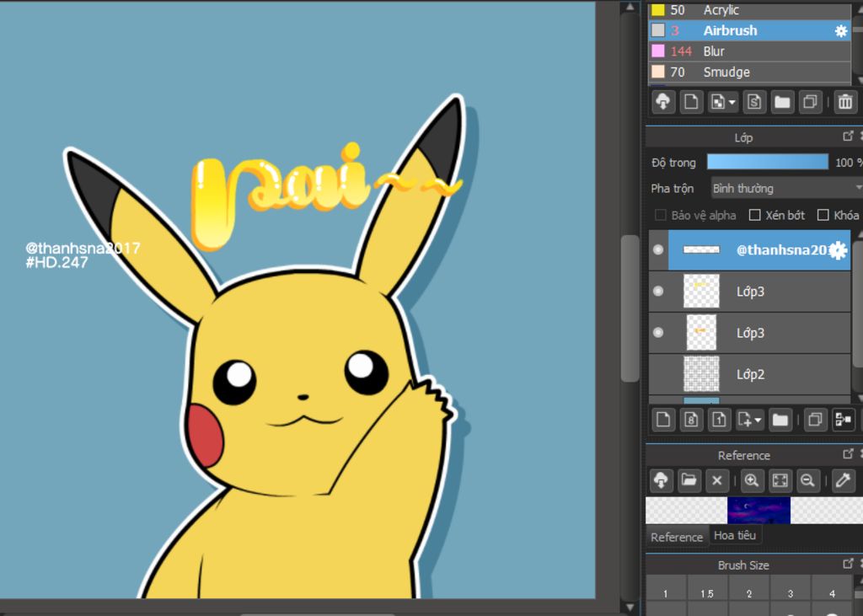Expand the add-layer dropdown arrow

click(x=758, y=420)
